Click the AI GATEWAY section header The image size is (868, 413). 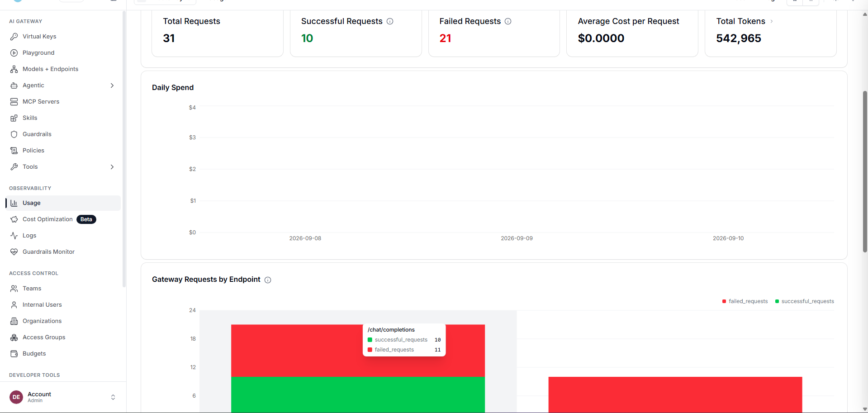point(26,21)
